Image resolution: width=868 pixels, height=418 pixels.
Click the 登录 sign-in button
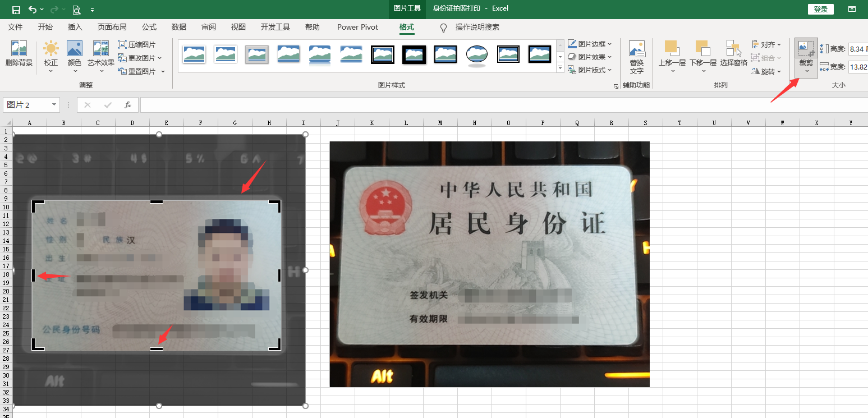point(820,9)
